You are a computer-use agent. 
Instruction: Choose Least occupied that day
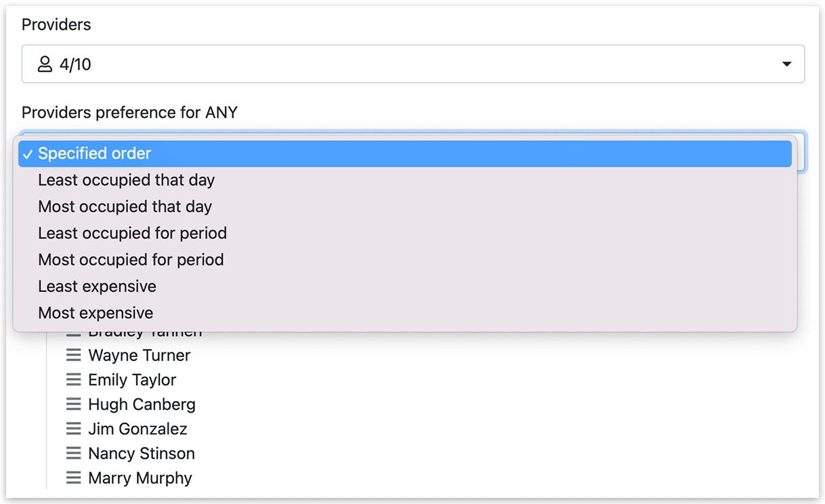[405, 180]
